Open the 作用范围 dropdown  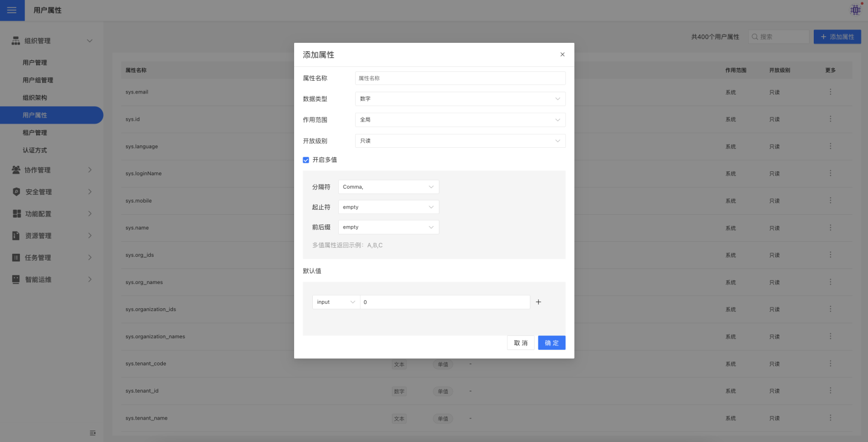point(461,120)
